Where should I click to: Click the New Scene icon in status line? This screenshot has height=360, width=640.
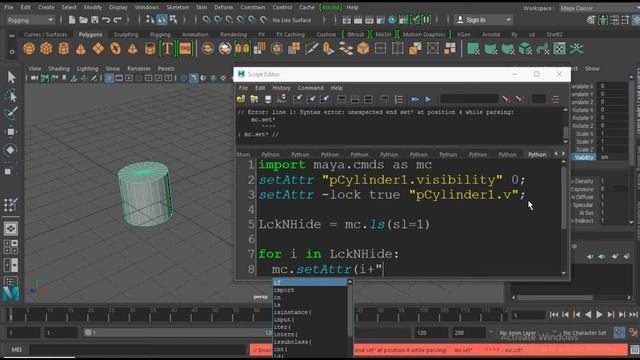point(72,20)
